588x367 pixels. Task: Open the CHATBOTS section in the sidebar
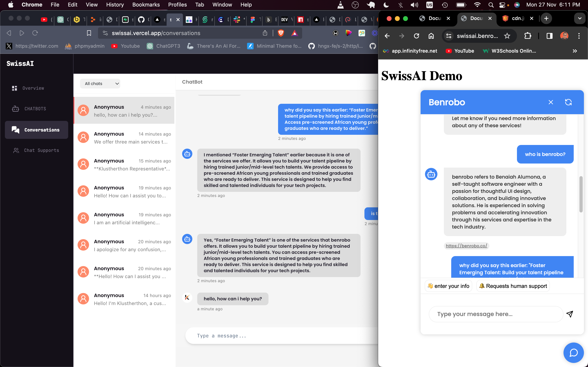point(35,109)
